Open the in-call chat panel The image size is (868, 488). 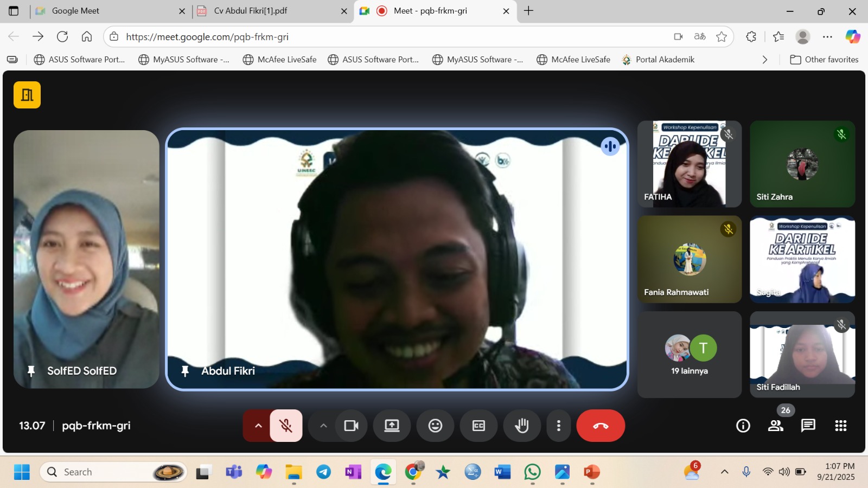[808, 426]
